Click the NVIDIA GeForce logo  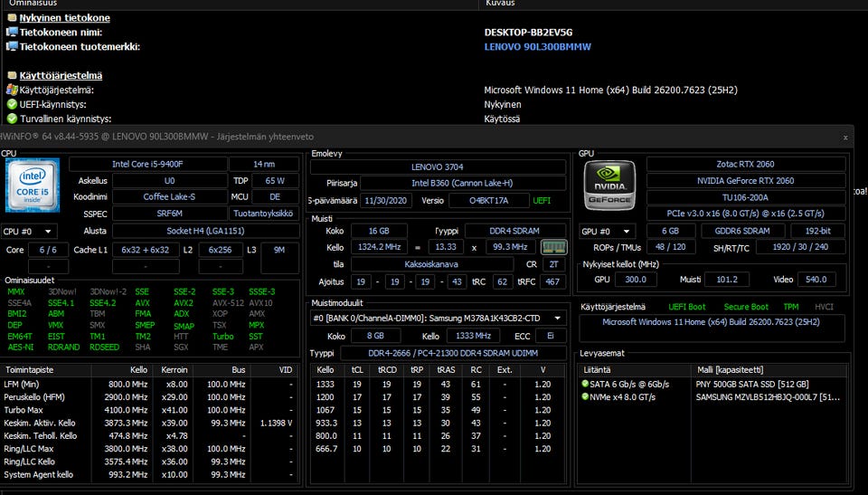pos(609,185)
